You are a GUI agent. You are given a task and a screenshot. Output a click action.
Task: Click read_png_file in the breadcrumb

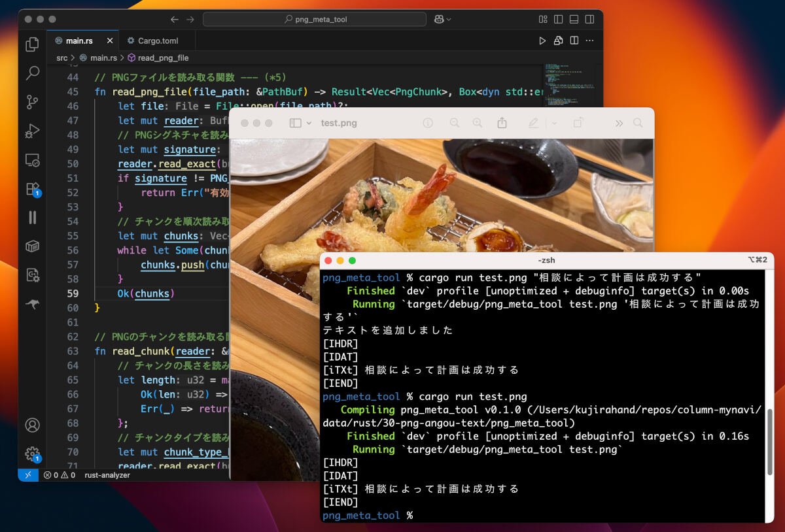click(x=163, y=58)
